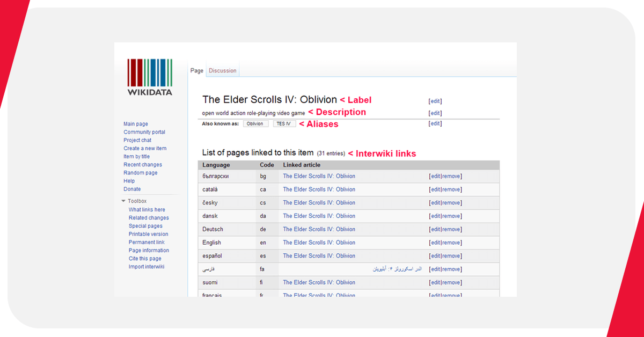Go to Special pages

[145, 226]
